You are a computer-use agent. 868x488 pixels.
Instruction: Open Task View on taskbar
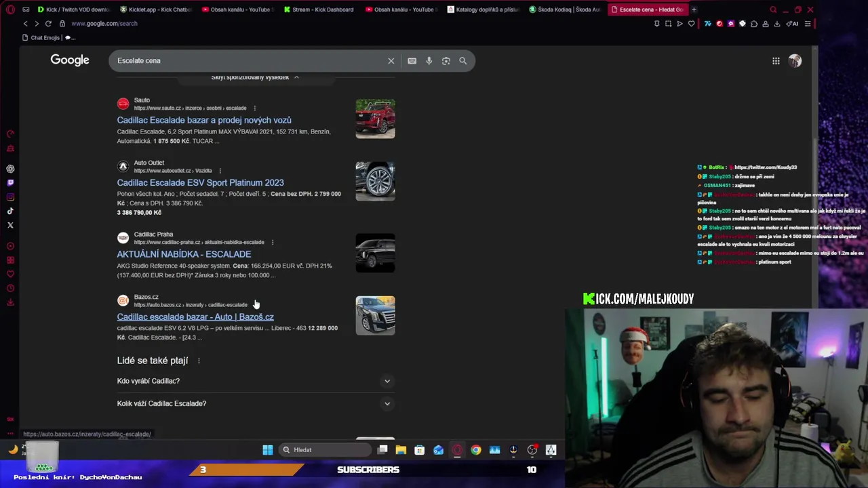coord(382,449)
